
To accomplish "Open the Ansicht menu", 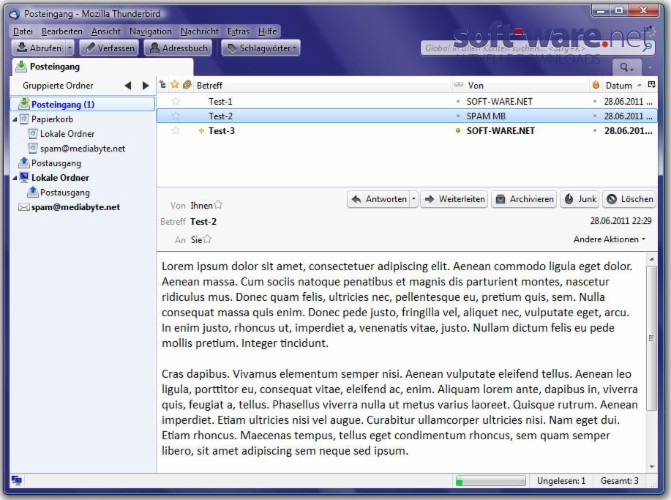I will pyautogui.click(x=106, y=31).
